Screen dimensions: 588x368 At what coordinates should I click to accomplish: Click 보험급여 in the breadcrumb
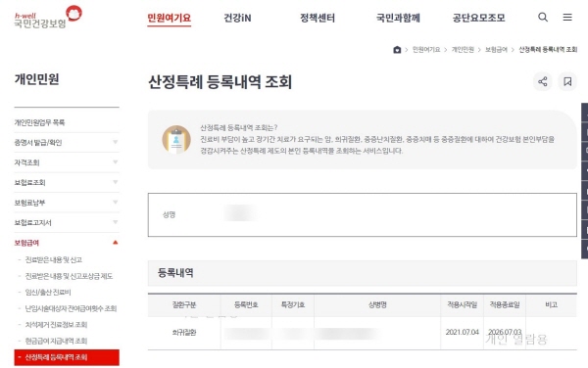[496, 50]
